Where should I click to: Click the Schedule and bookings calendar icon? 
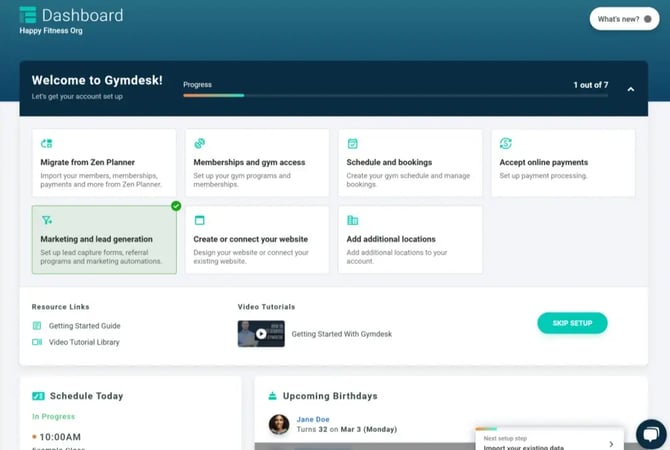(352, 144)
